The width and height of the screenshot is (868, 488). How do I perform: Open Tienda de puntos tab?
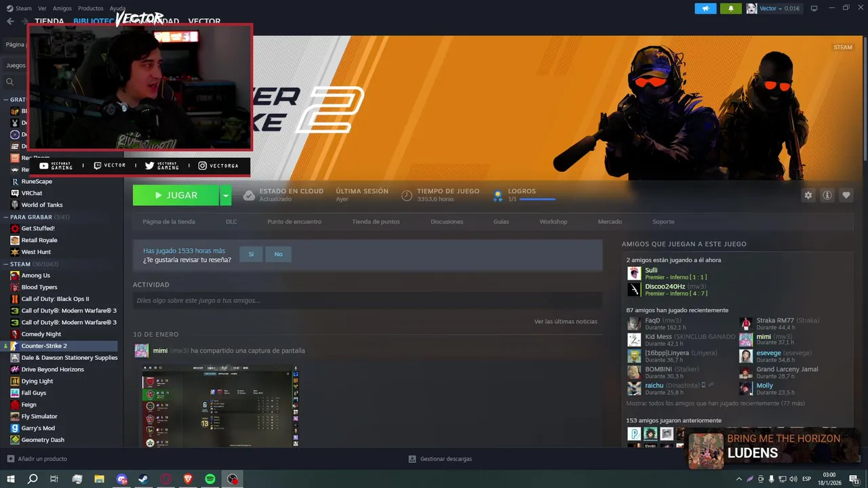coord(376,222)
